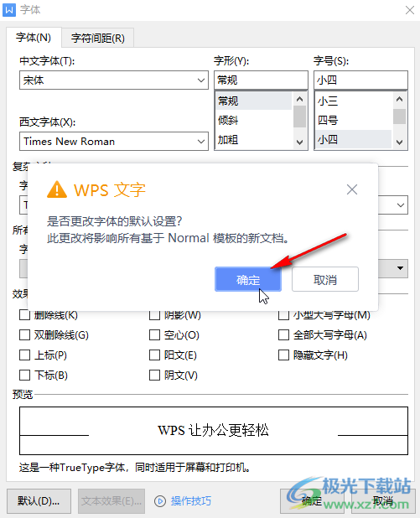Viewport: 420px width, 518px height.
Task: Open the 字符间距(R) tab
Action: pyautogui.click(x=98, y=39)
